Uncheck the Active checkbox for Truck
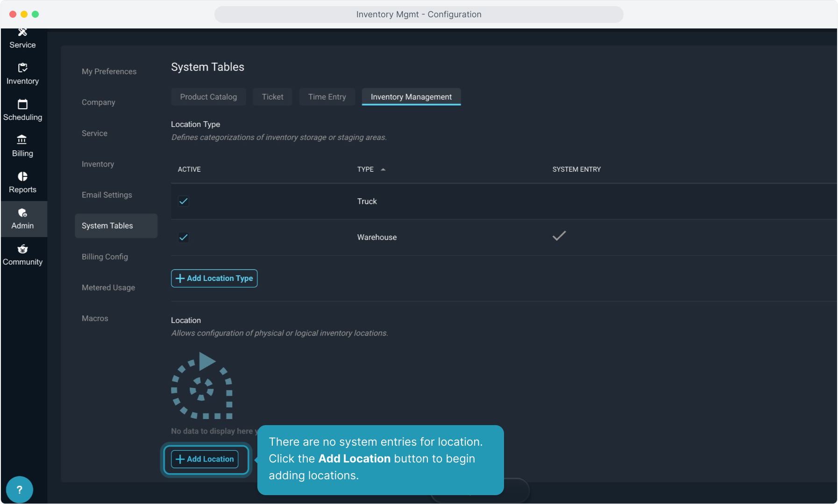838x504 pixels. point(184,201)
